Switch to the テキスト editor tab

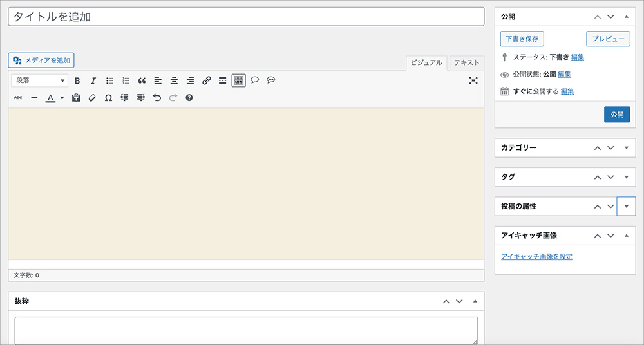466,62
